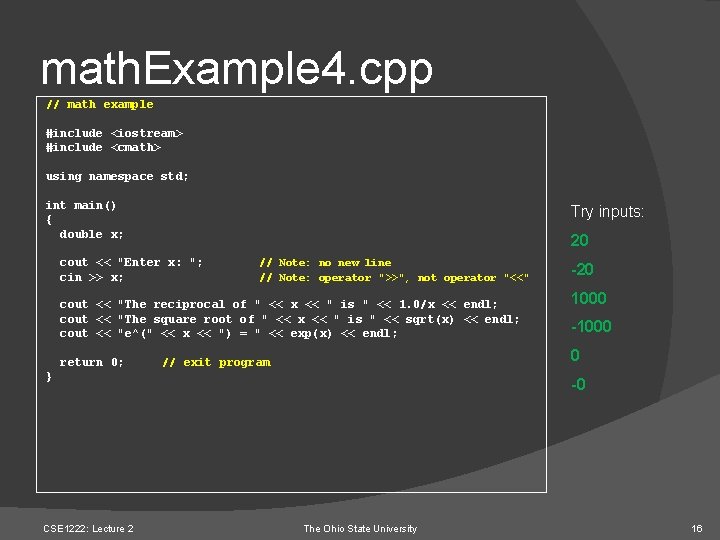Select the green input value 1000
Screen dimensions: 720x540
click(x=589, y=298)
